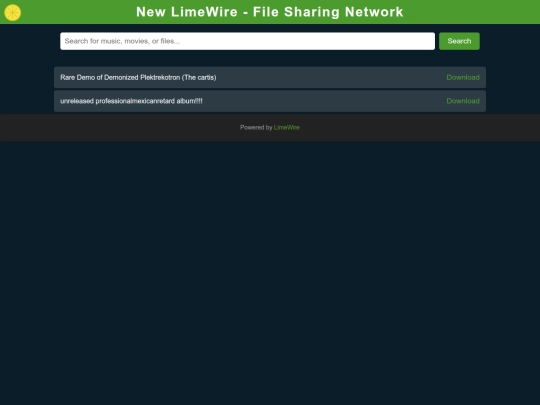Click the New LimeWire - File Sharing Network heading

270,12
